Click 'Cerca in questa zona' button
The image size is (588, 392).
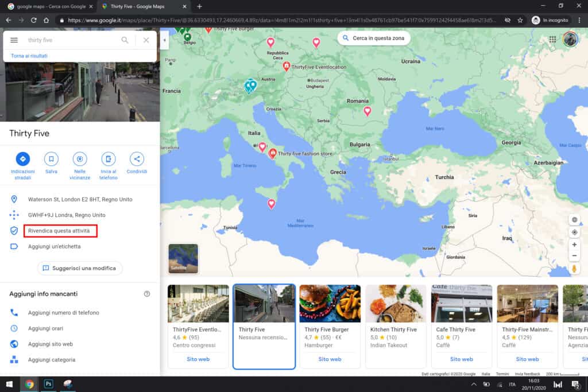pyautogui.click(x=374, y=38)
